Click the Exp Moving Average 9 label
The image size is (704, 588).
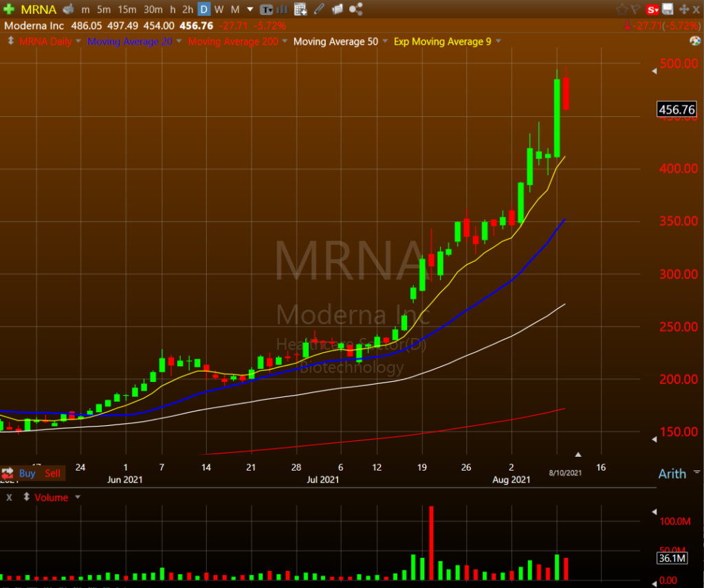[443, 42]
